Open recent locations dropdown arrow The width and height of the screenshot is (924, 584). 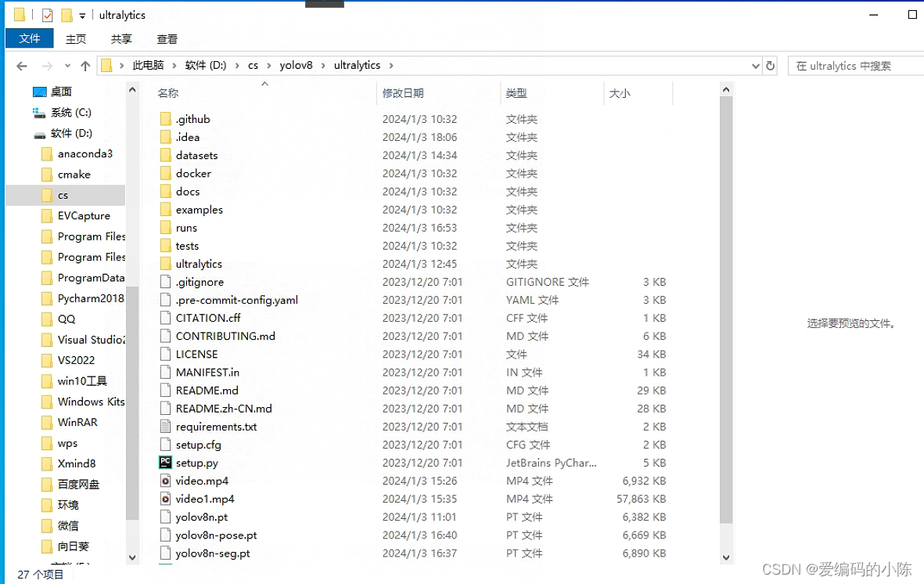coord(68,66)
